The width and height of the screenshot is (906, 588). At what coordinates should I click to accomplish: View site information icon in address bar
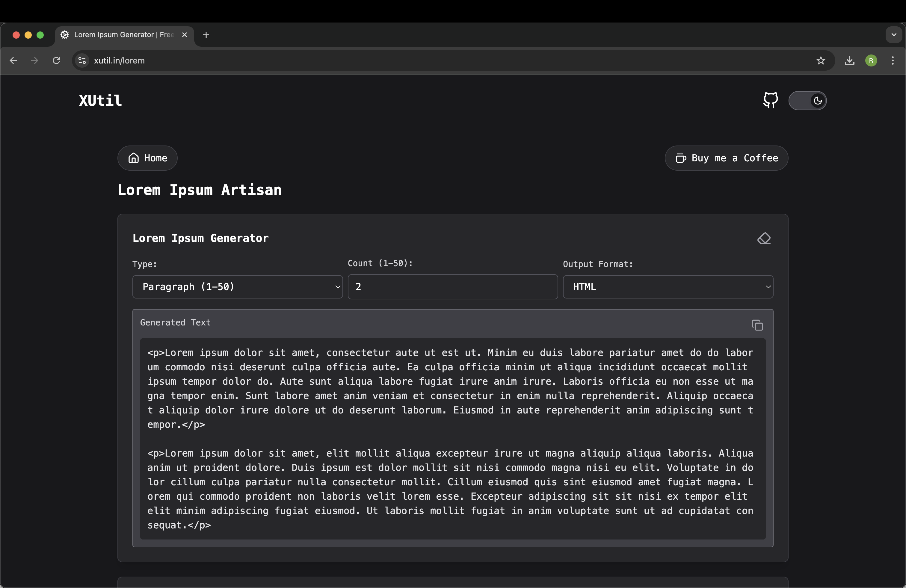[x=82, y=60]
